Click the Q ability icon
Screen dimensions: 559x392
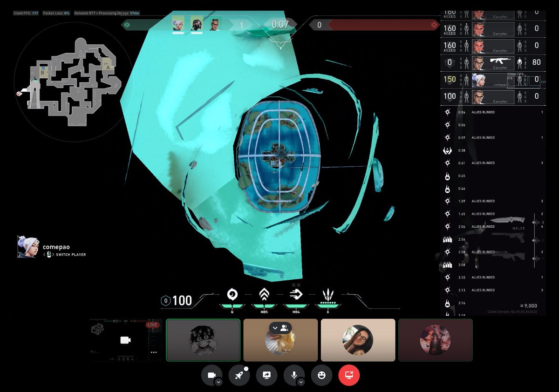(x=232, y=295)
